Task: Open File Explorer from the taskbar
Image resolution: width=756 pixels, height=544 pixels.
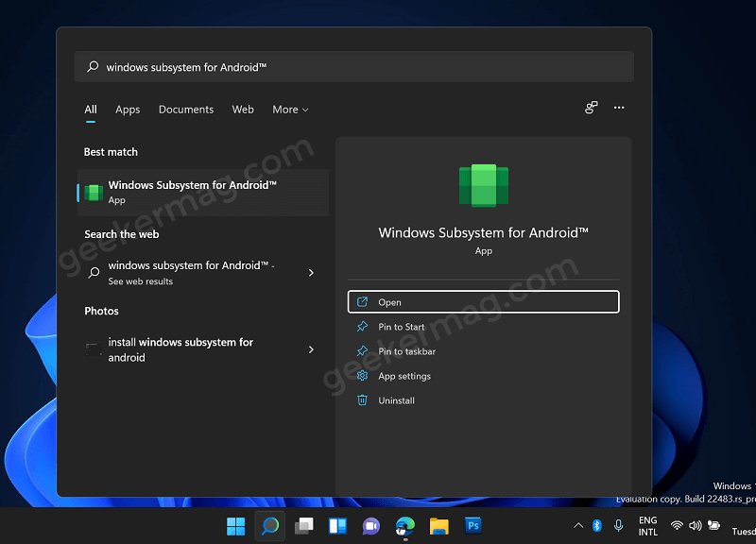Action: point(438,526)
